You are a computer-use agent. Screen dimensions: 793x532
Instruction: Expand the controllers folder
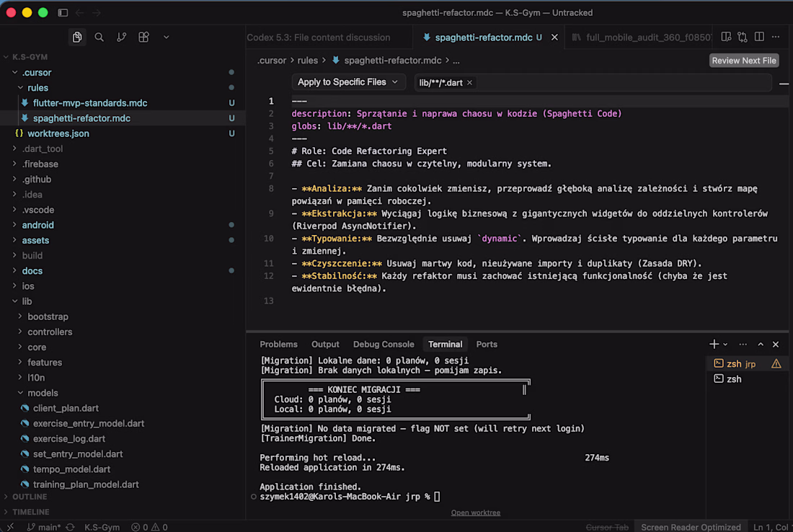50,332
